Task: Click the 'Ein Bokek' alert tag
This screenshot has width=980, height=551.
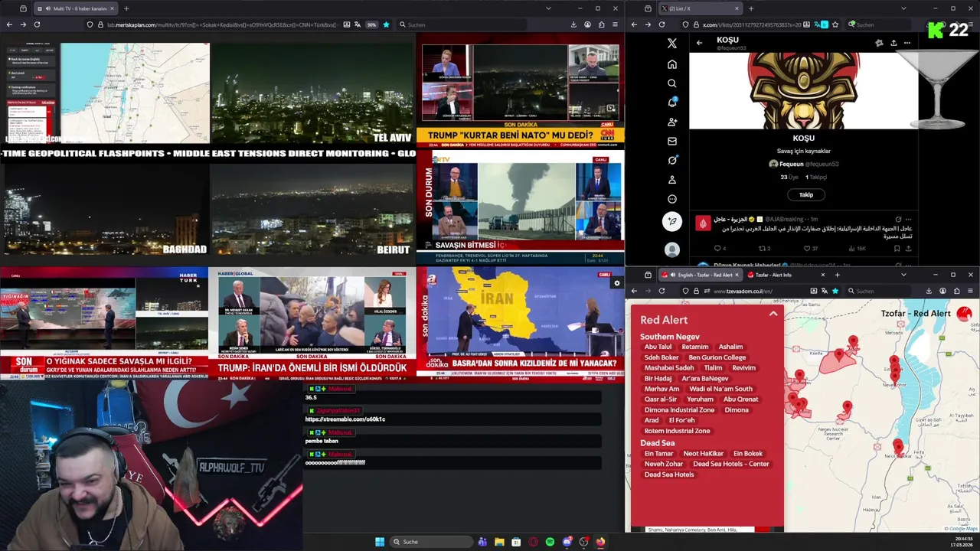Action: tap(748, 454)
